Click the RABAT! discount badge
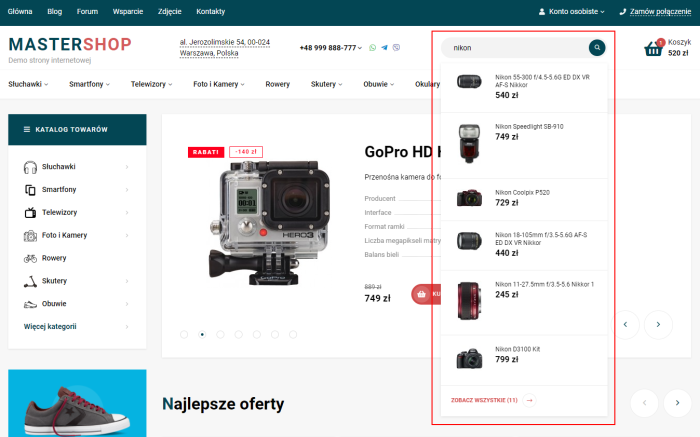 206,152
